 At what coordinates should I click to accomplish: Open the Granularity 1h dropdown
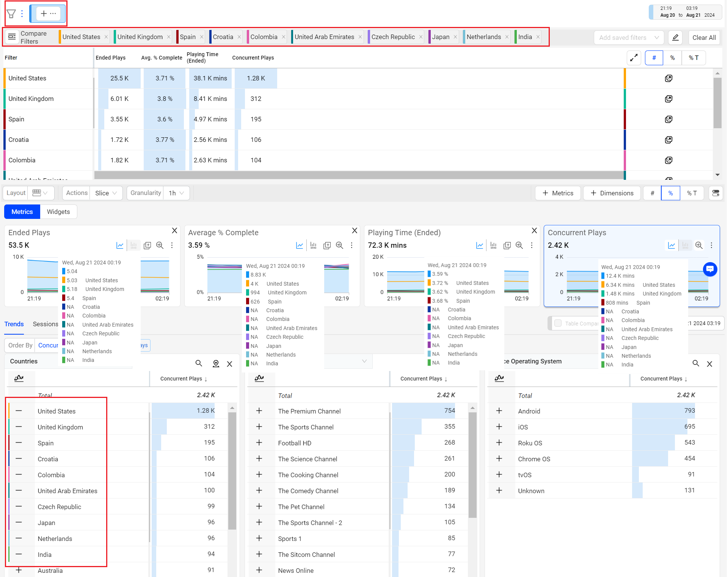click(177, 193)
